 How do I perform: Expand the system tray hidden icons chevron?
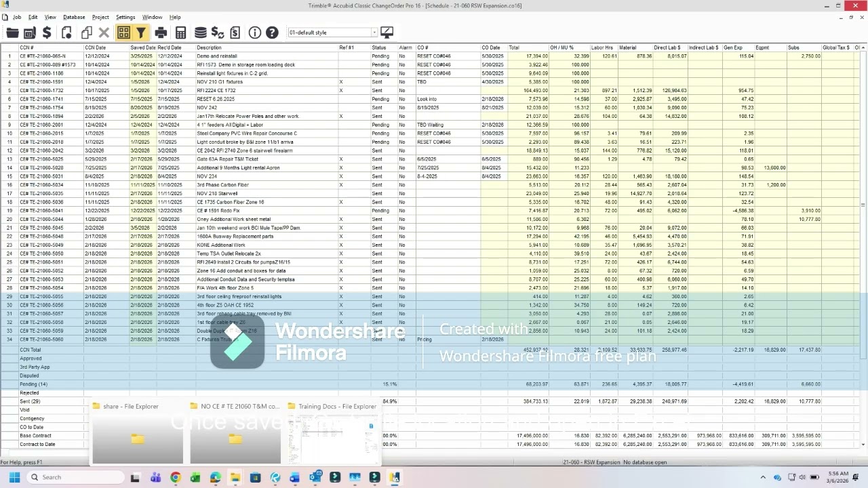point(763,477)
